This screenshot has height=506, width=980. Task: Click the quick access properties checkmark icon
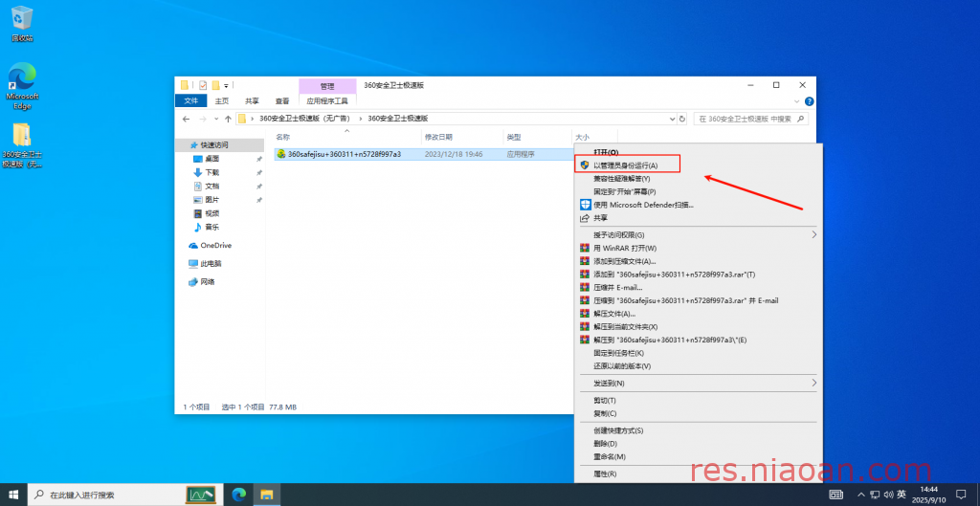point(203,85)
